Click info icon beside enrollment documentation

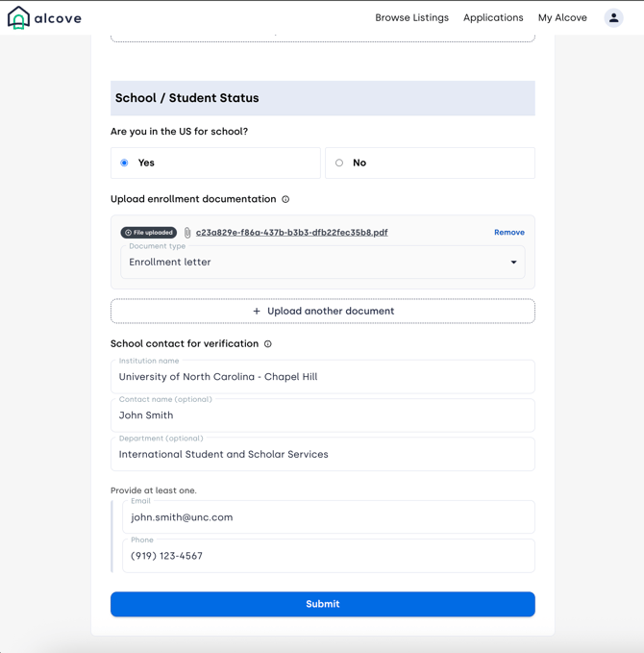tap(285, 199)
